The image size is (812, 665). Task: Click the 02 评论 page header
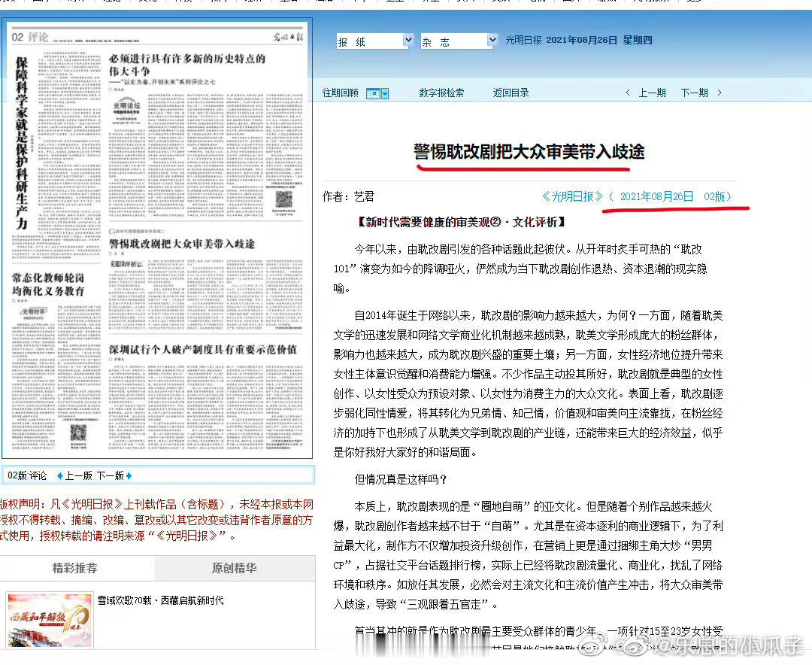(x=30, y=37)
